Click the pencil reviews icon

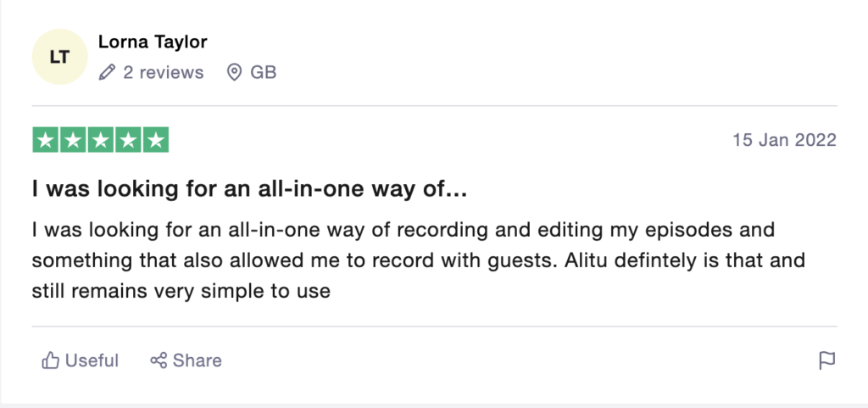pos(107,72)
